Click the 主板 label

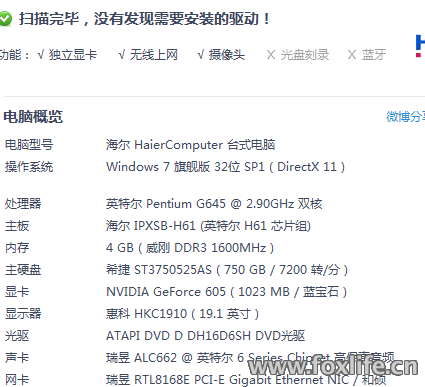pos(17,226)
